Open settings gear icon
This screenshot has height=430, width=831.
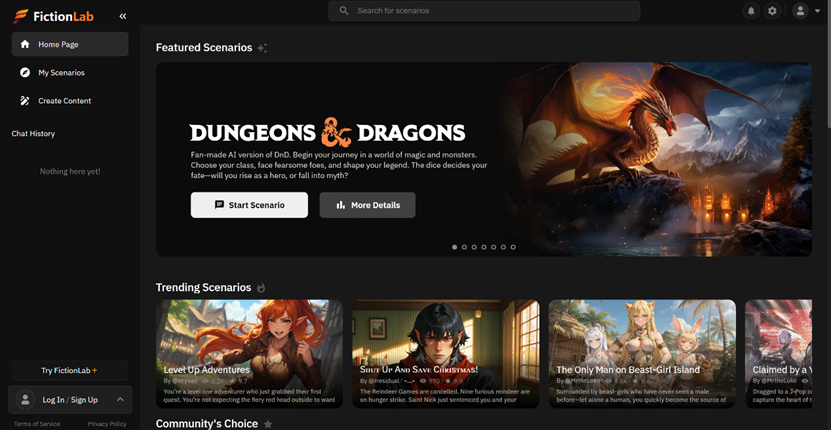tap(772, 11)
